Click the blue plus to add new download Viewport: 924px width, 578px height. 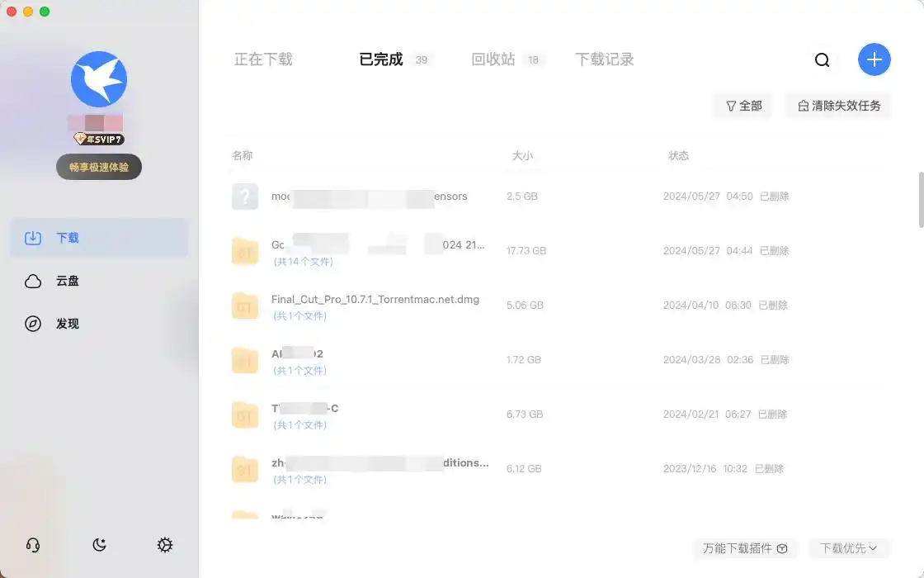874,59
